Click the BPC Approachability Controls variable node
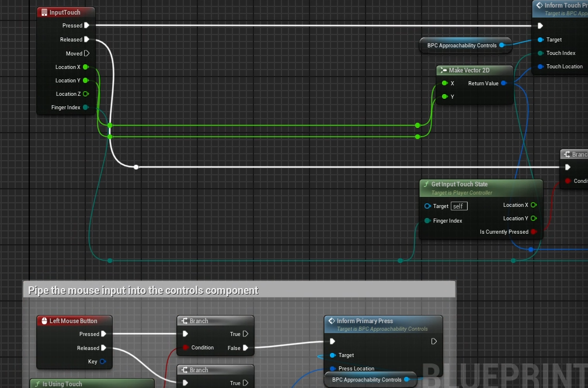This screenshot has width=588, height=388. (461, 46)
